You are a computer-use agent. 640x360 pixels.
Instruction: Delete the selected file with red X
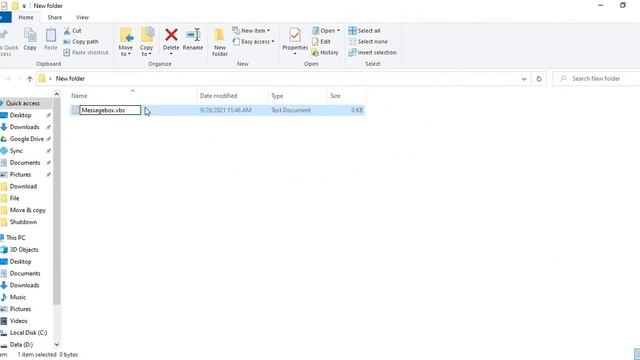point(171,39)
